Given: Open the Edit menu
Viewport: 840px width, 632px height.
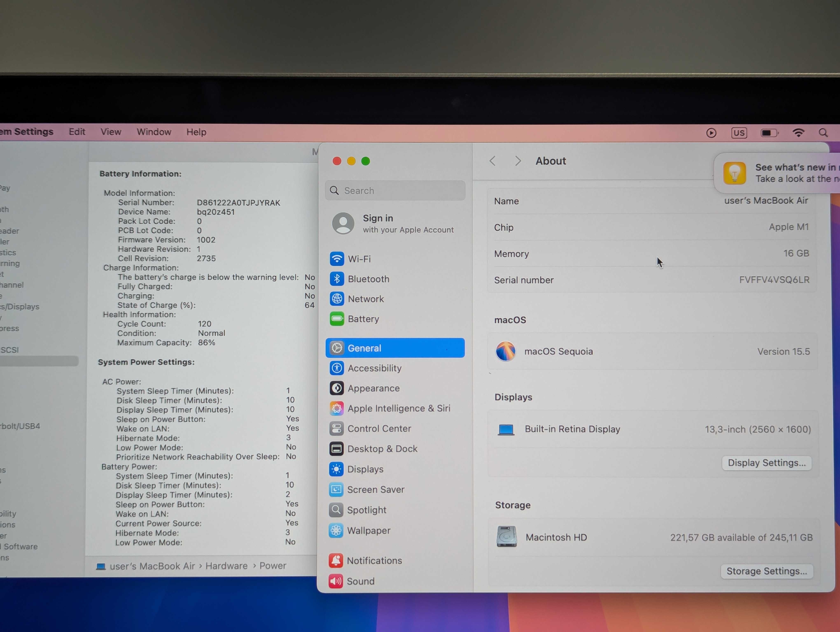Looking at the screenshot, I should point(77,132).
